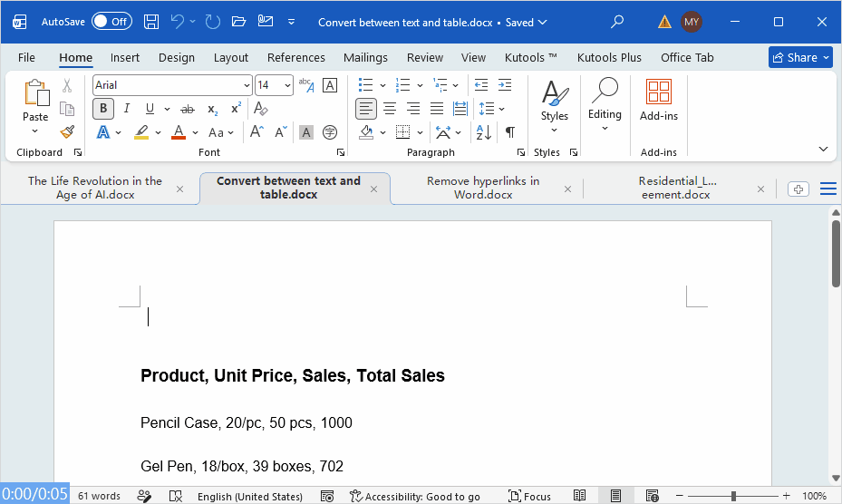Click English (United States) language

pyautogui.click(x=250, y=496)
